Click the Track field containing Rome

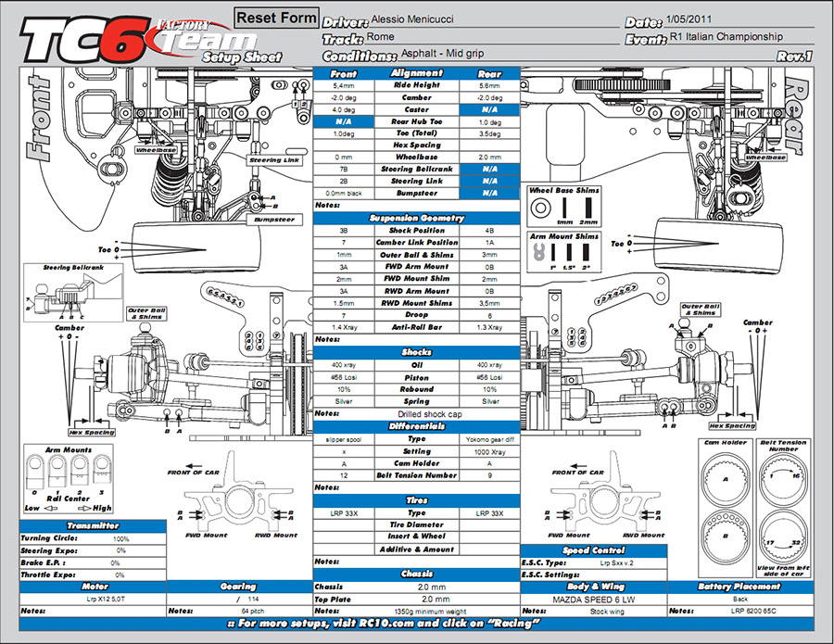click(492, 37)
